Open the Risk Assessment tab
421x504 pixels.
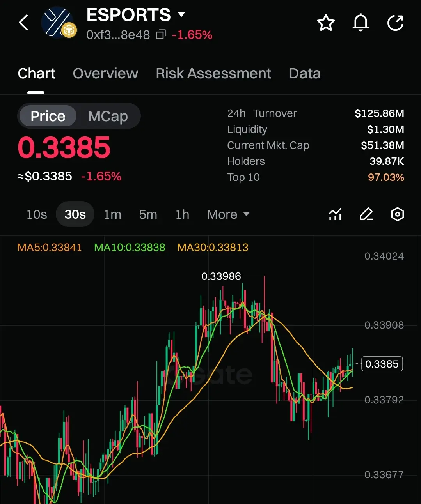pyautogui.click(x=213, y=73)
